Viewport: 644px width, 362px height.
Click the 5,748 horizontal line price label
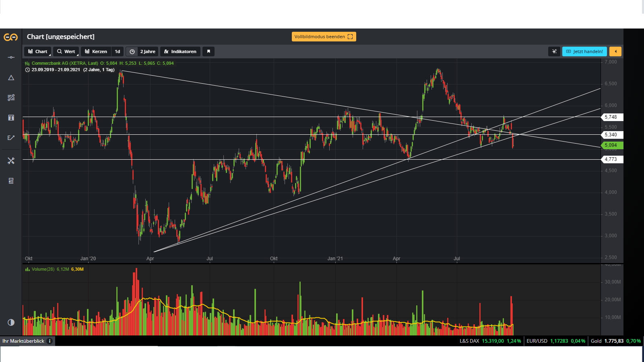coord(612,117)
